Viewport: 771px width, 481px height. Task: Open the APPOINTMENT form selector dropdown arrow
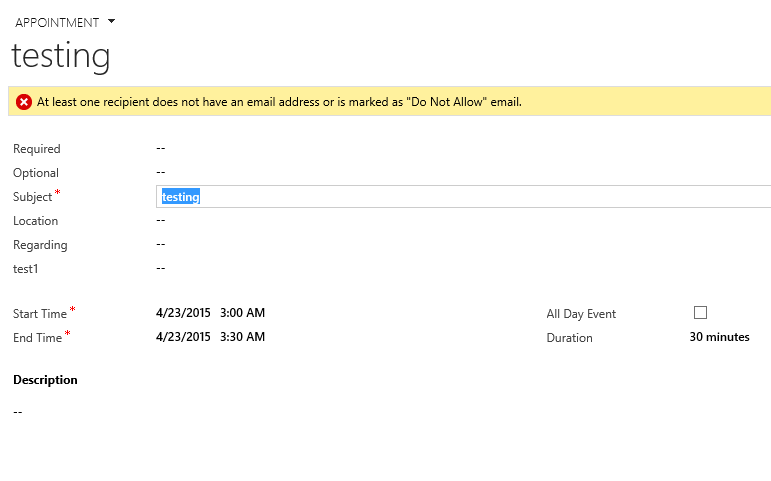click(x=111, y=21)
